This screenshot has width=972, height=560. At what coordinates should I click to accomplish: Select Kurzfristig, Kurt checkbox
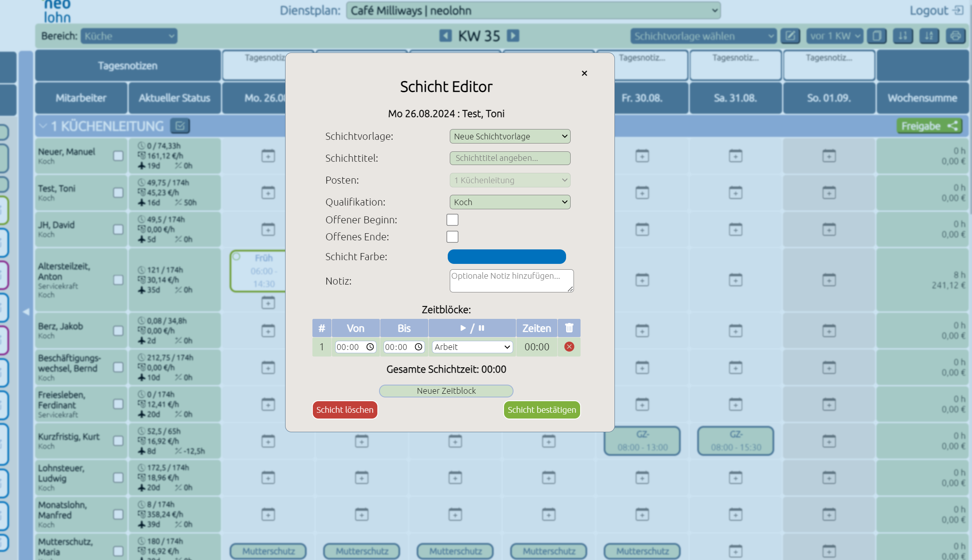pos(118,441)
